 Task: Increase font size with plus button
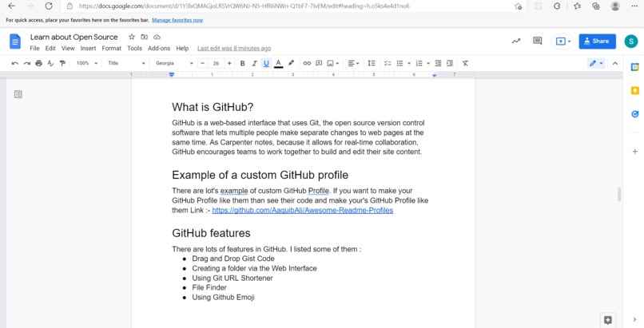(x=229, y=63)
